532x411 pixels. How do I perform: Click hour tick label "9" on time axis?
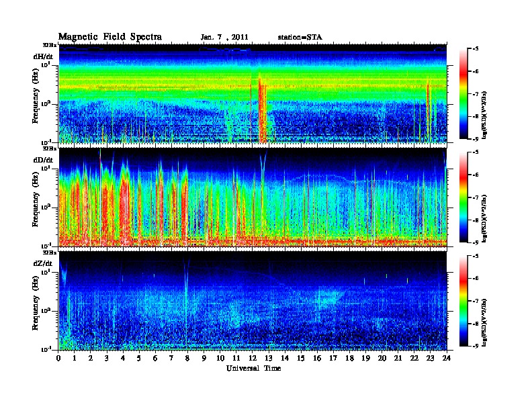click(204, 358)
